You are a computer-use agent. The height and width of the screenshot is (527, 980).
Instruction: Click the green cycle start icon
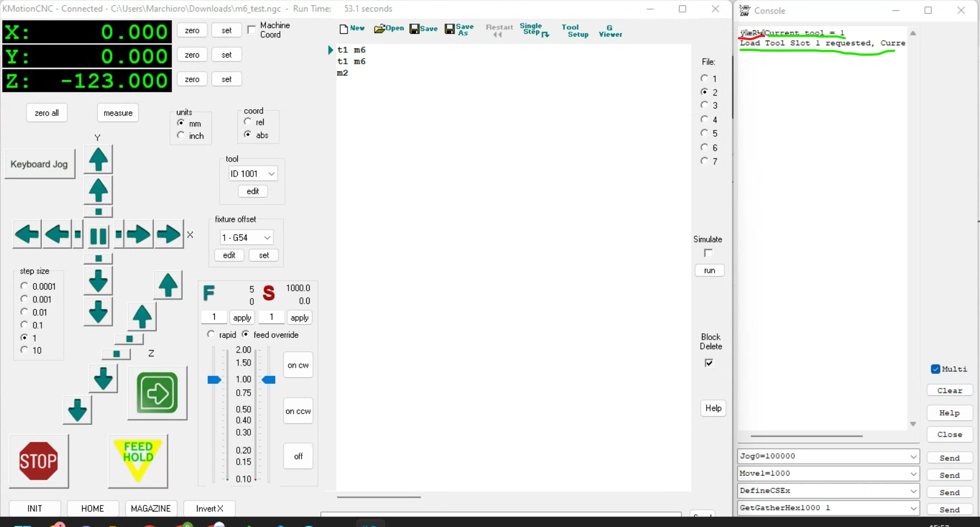pyautogui.click(x=157, y=393)
